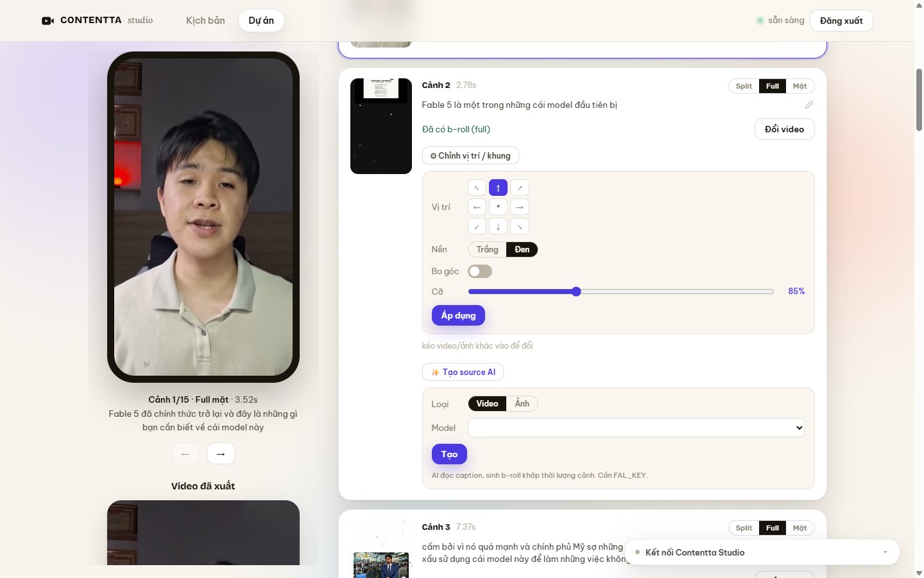Set position to bottom-center down arrow
The height and width of the screenshot is (578, 924).
[x=498, y=226]
